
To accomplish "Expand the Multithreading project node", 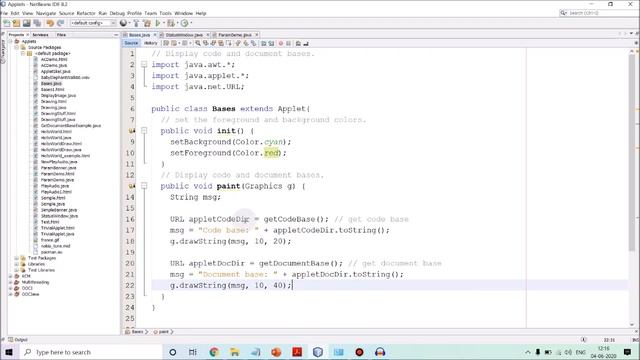I will coord(10,282).
